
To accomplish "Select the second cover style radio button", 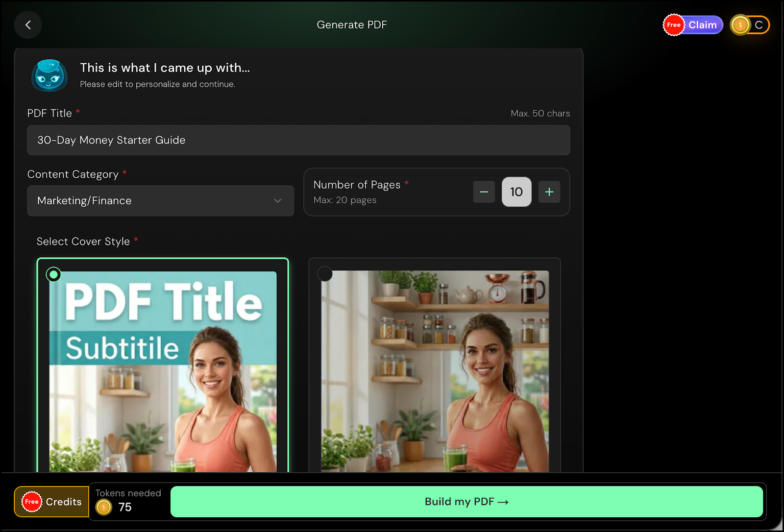I will 325,274.
